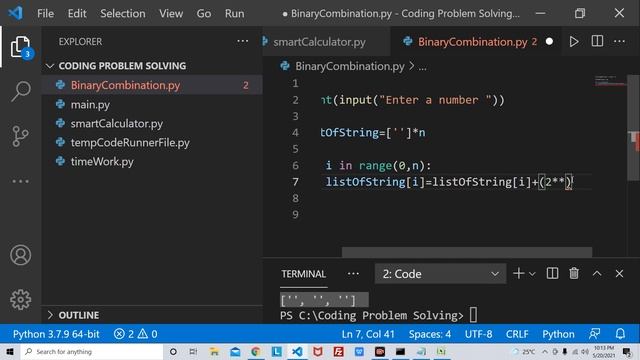Open the Source Control view
Viewport: 640px width, 360px height.
[x=20, y=136]
